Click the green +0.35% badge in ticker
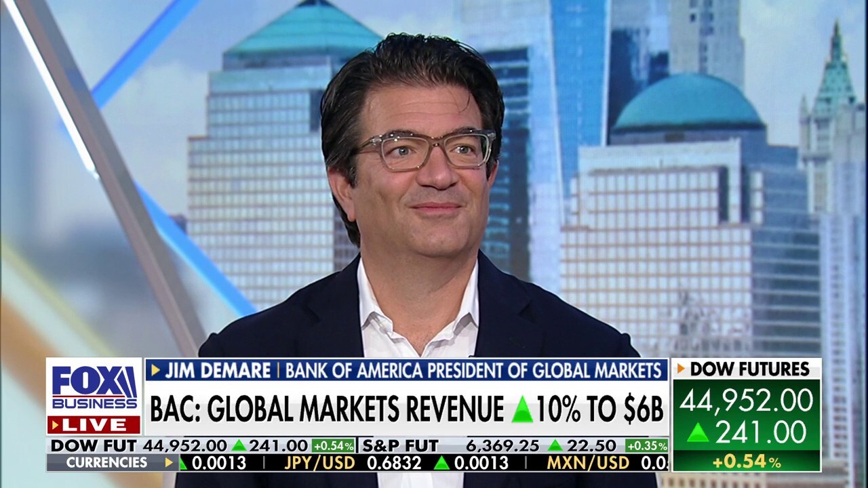Screen dimensions: 868x488 646,445
